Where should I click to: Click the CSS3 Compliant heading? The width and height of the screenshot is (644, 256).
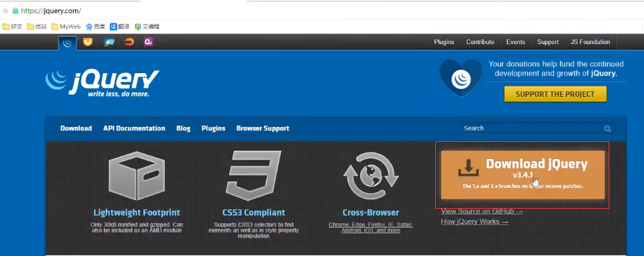point(254,213)
